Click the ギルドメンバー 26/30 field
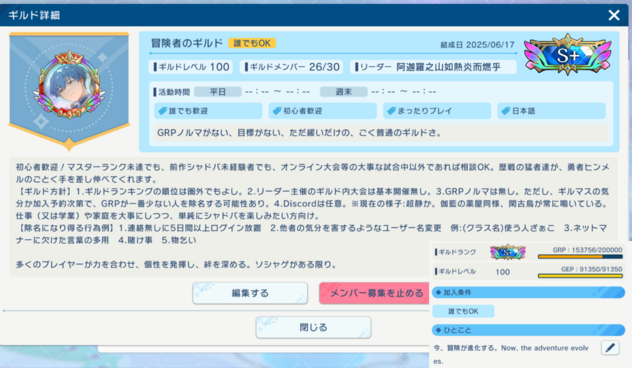Viewport: 632px width, 368px height. (x=291, y=67)
